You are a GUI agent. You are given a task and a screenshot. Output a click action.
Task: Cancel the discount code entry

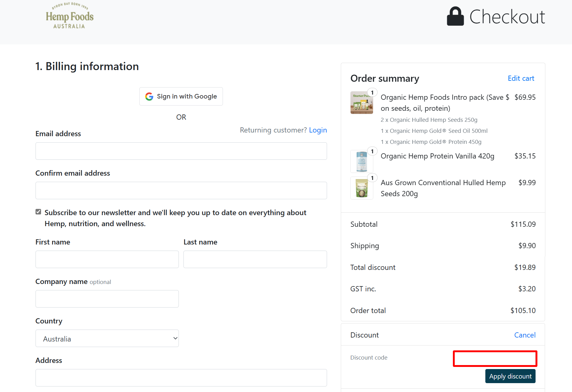click(x=525, y=335)
